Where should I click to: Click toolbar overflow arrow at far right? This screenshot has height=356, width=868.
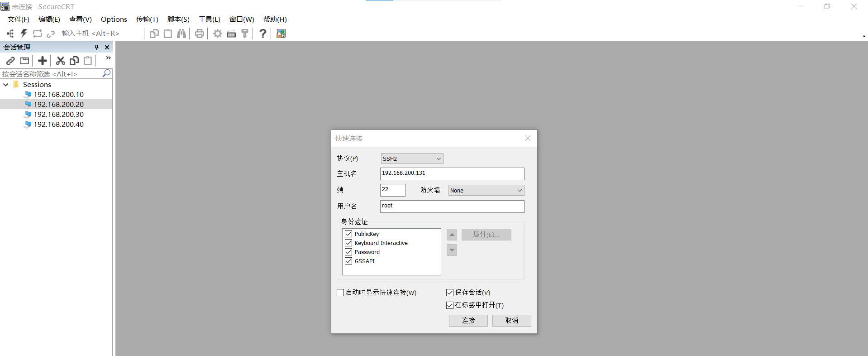864,36
